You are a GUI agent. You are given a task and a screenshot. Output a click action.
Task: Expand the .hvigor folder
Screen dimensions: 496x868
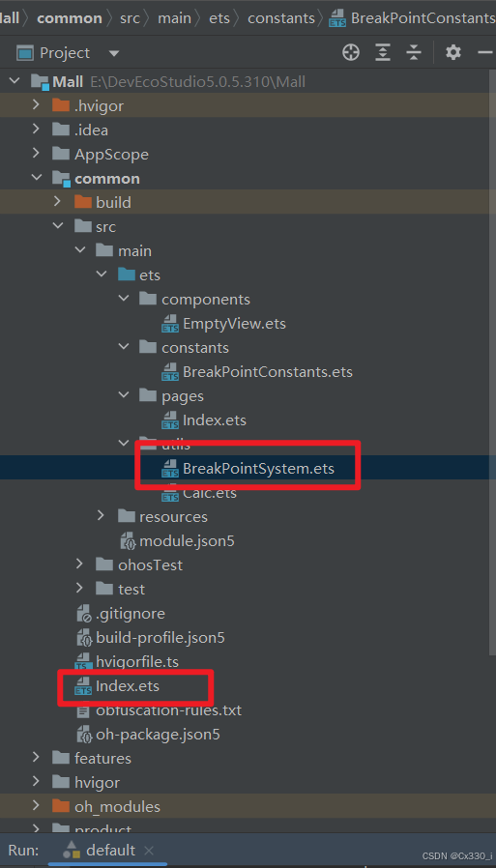point(36,105)
